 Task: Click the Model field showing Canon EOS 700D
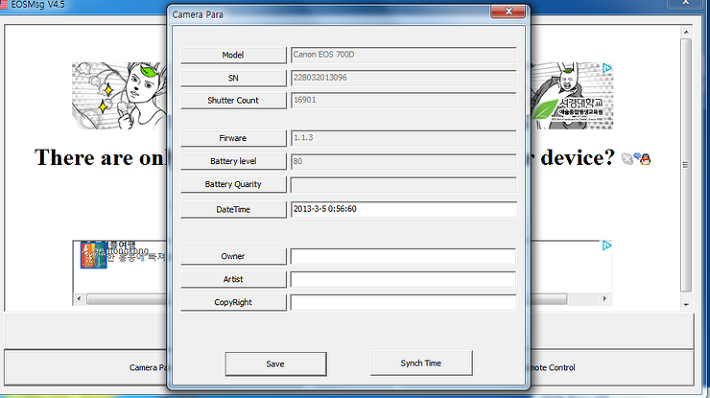click(403, 55)
